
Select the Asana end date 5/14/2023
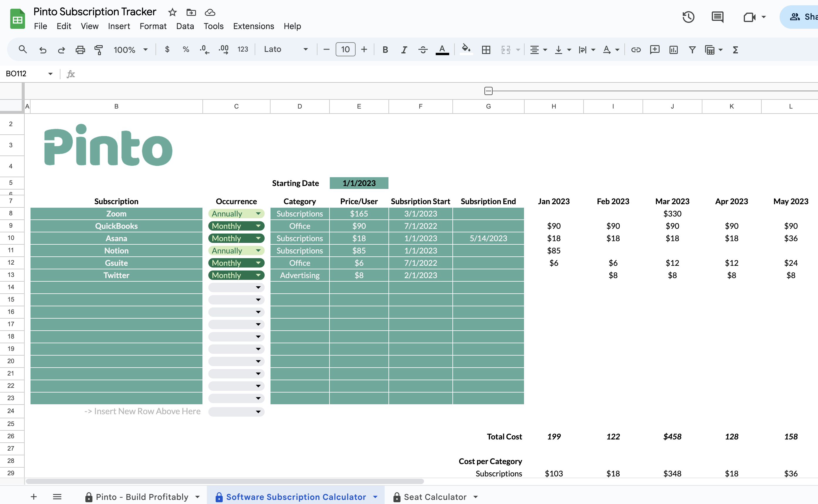tap(488, 238)
